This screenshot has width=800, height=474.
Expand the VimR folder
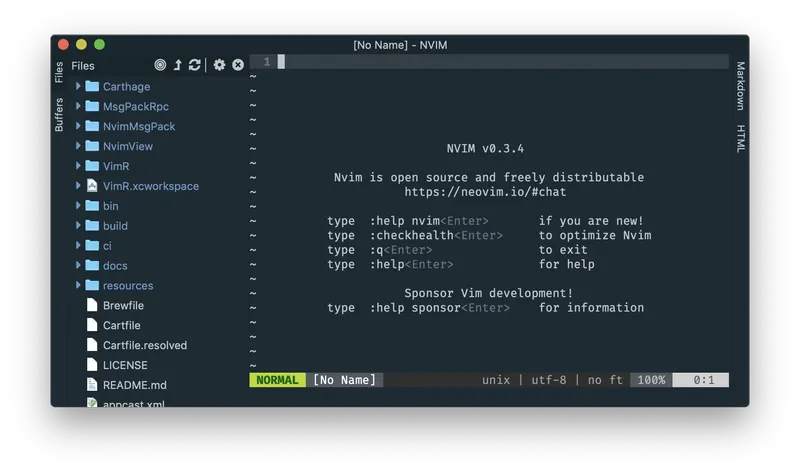click(x=78, y=166)
